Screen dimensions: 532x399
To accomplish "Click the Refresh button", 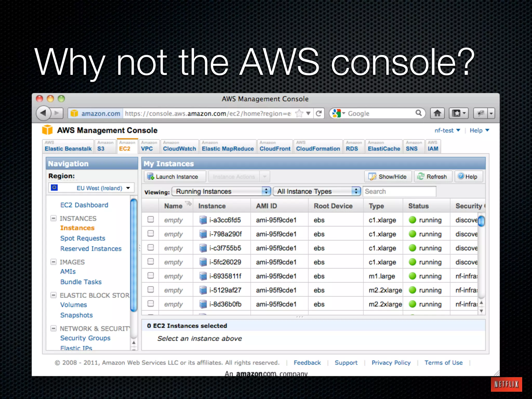I will [x=433, y=177].
